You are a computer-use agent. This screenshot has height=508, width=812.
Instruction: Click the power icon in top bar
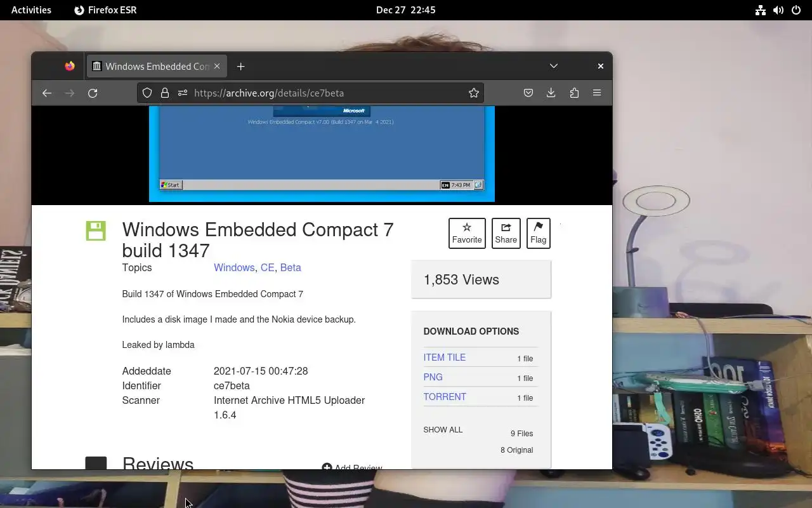(x=796, y=10)
